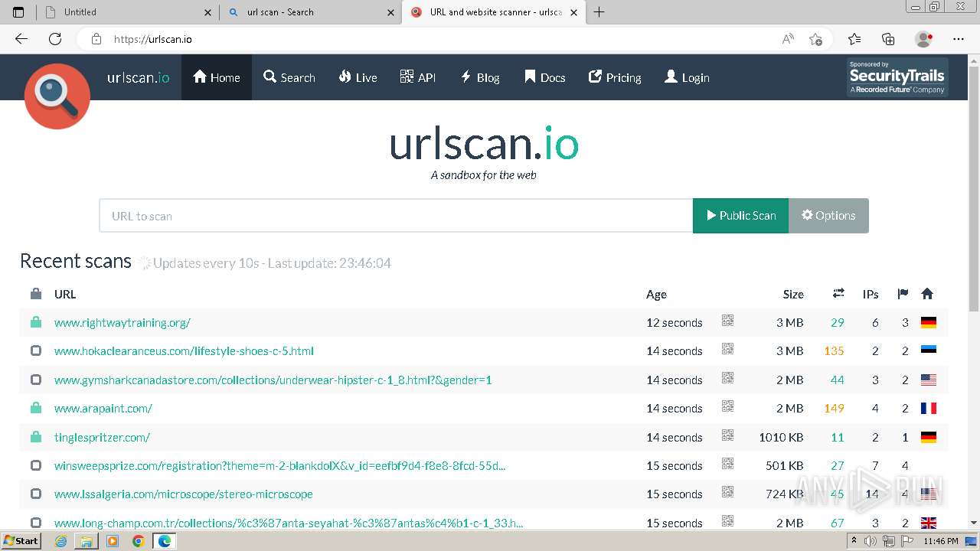Click QR icon in winsweepsprize.com row
Image resolution: width=980 pixels, height=551 pixels.
point(727,464)
